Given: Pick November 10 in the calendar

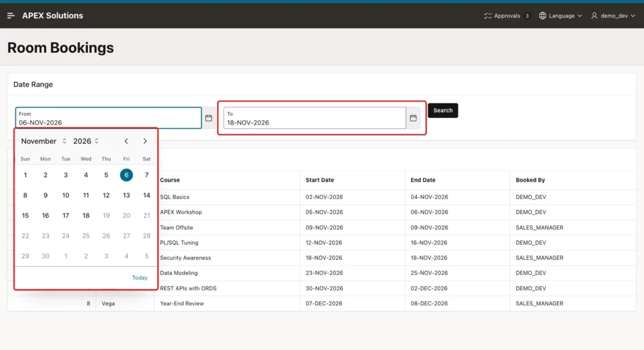Looking at the screenshot, I should coord(65,195).
